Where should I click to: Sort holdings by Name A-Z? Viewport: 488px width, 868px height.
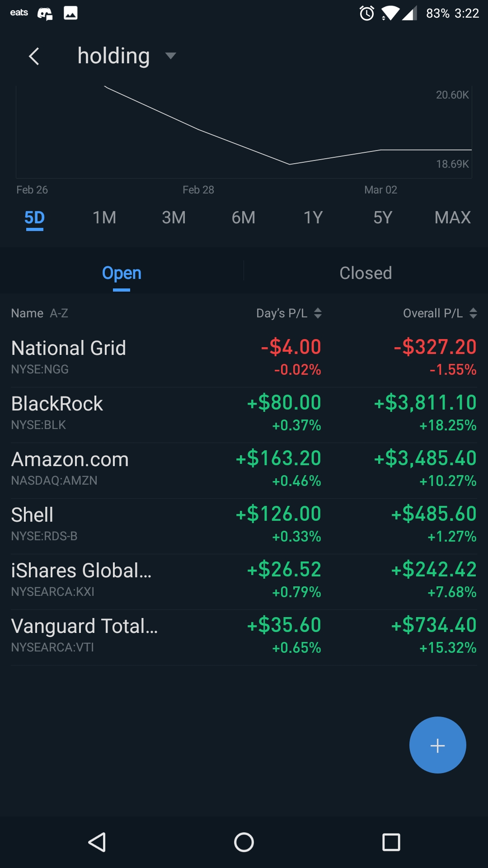[40, 313]
